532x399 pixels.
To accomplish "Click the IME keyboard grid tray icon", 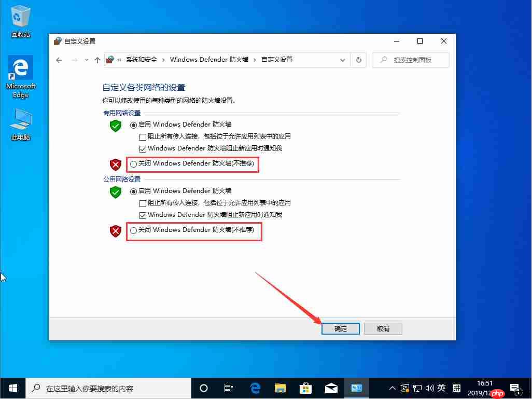I will pyautogui.click(x=457, y=388).
